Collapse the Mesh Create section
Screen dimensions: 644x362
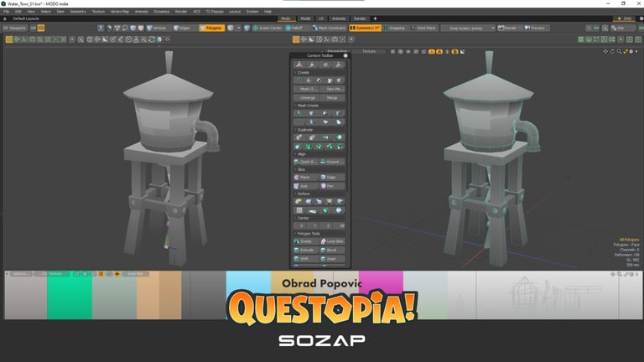coord(306,106)
